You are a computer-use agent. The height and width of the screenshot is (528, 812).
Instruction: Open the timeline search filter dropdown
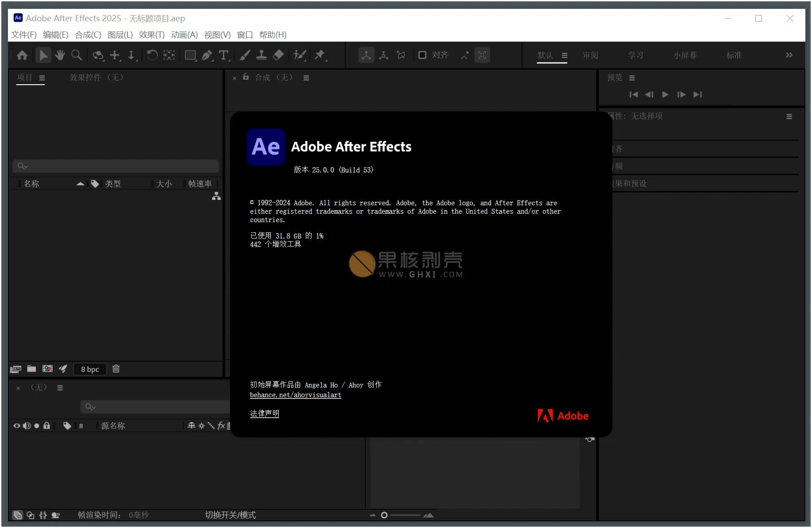click(90, 407)
